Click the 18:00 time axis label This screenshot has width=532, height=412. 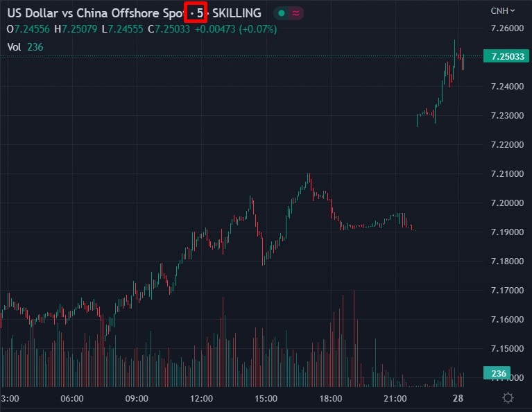(331, 398)
